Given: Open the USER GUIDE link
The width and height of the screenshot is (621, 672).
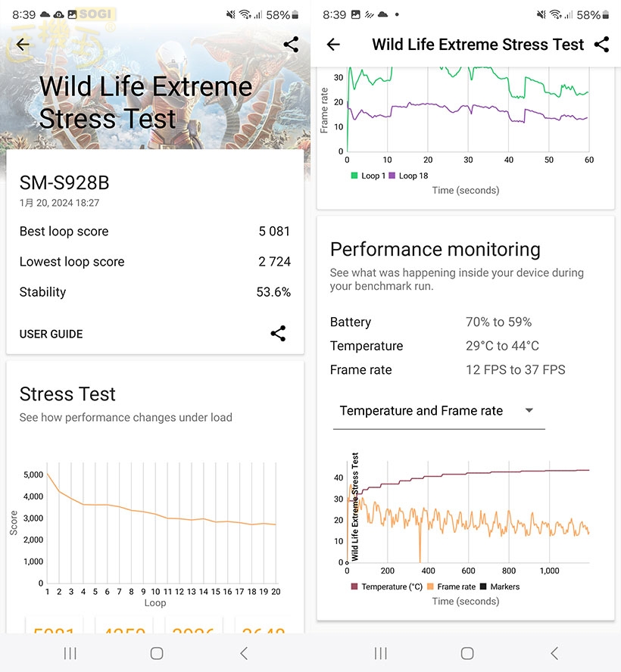Looking at the screenshot, I should click(51, 334).
